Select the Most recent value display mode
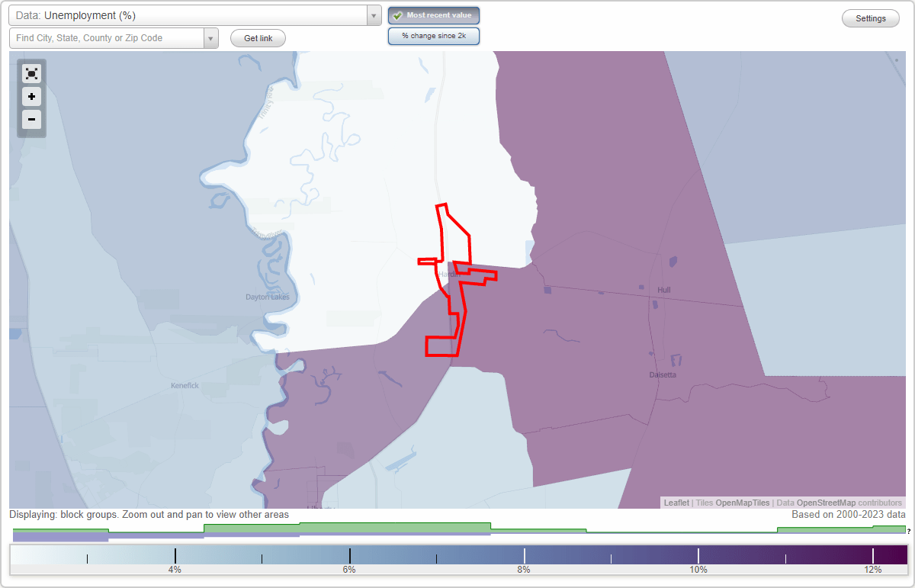 [x=434, y=15]
